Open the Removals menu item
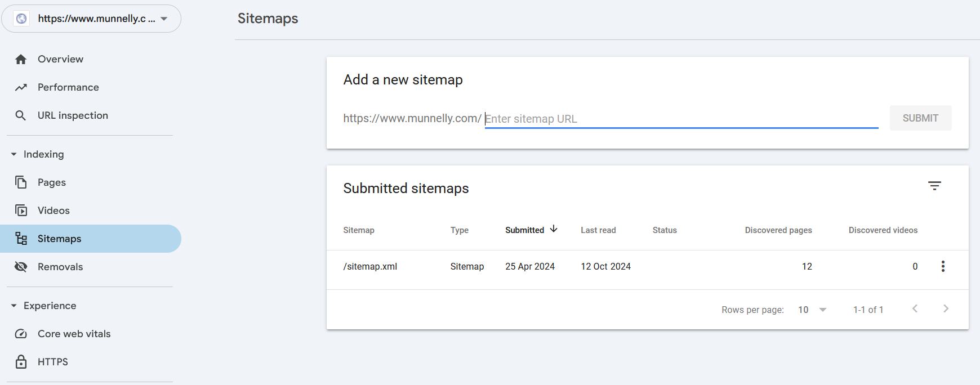This screenshot has height=385, width=980. tap(91, 267)
